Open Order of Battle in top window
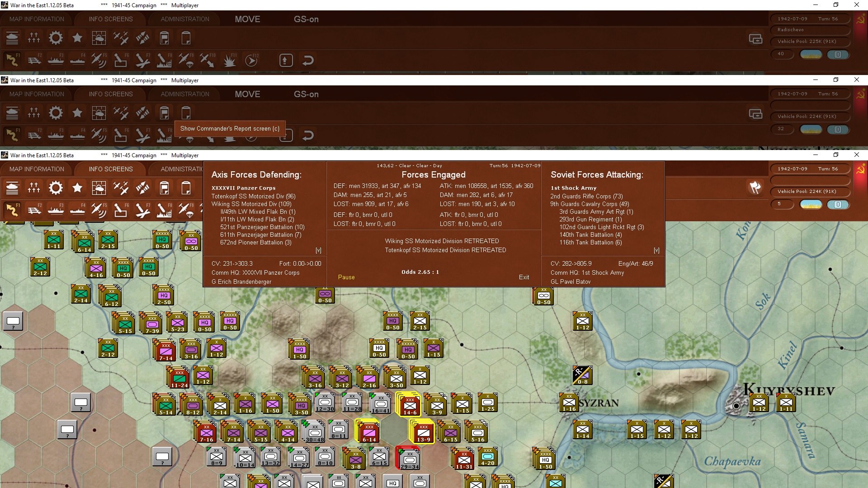This screenshot has width=868, height=488. [12, 38]
